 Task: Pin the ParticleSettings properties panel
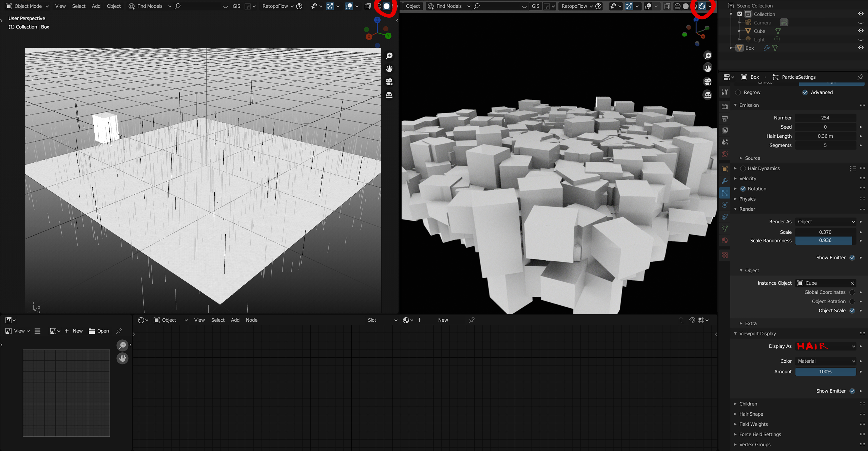tap(860, 77)
